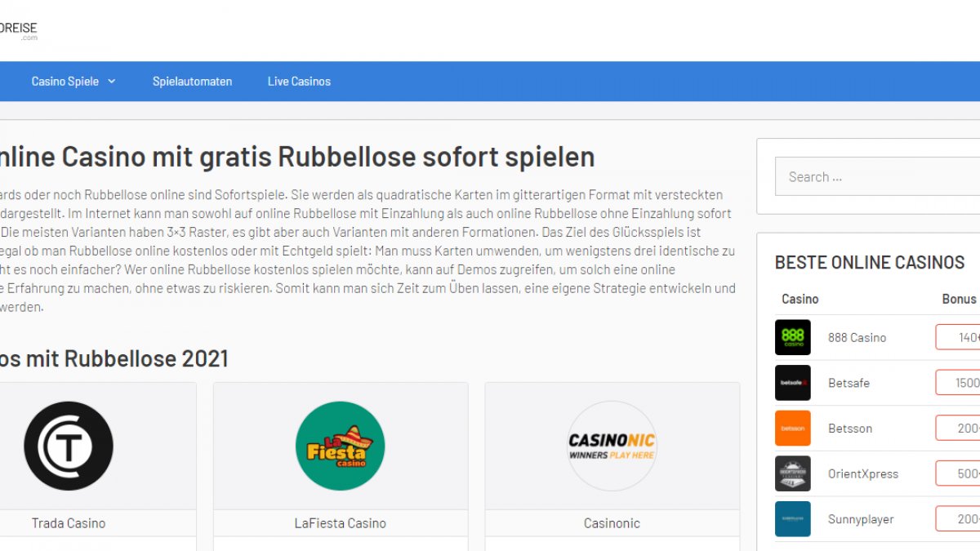The image size is (980, 551).
Task: Claim the 888 Casino bonus button
Action: click(958, 337)
